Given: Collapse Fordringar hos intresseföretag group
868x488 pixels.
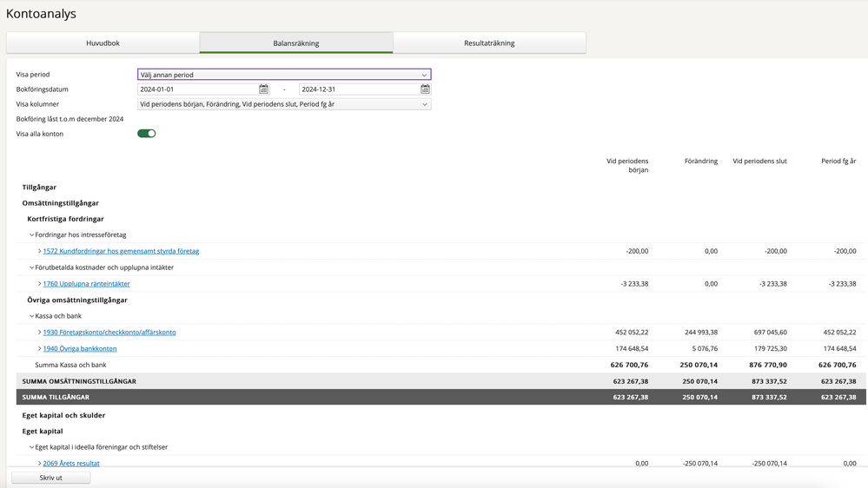Looking at the screenshot, I should pos(31,235).
